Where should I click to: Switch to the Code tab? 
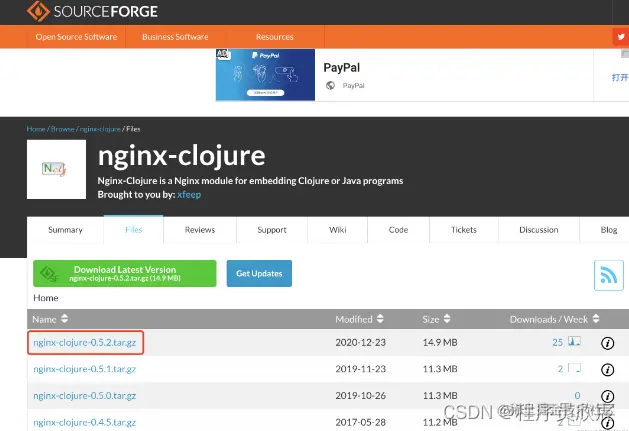(x=398, y=230)
